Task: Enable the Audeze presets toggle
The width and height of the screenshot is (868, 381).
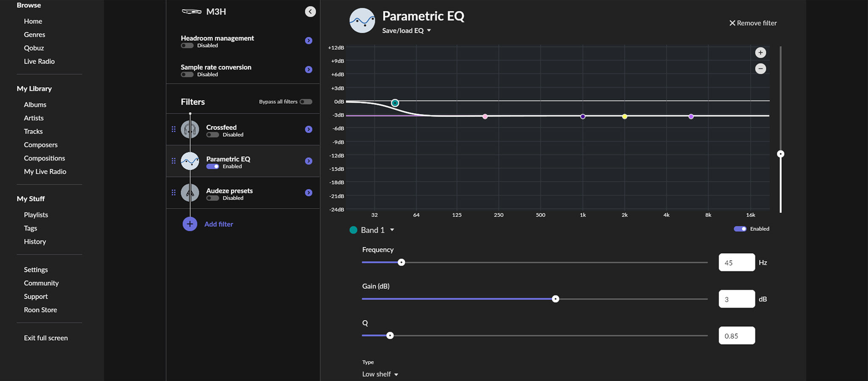Action: (212, 198)
